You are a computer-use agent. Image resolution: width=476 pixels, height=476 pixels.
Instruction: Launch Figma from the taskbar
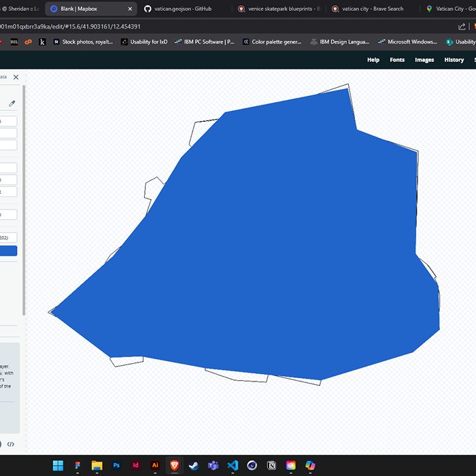click(x=78, y=465)
